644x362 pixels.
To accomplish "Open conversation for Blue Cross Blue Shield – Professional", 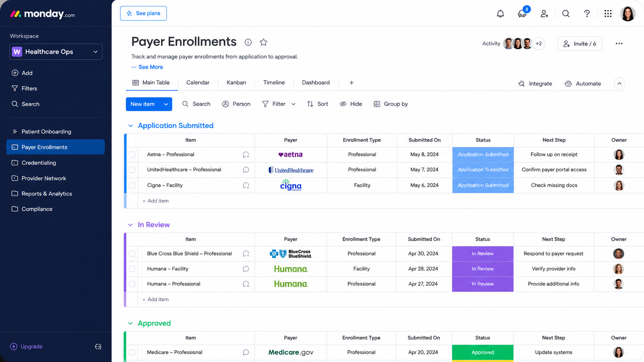I will [246, 254].
